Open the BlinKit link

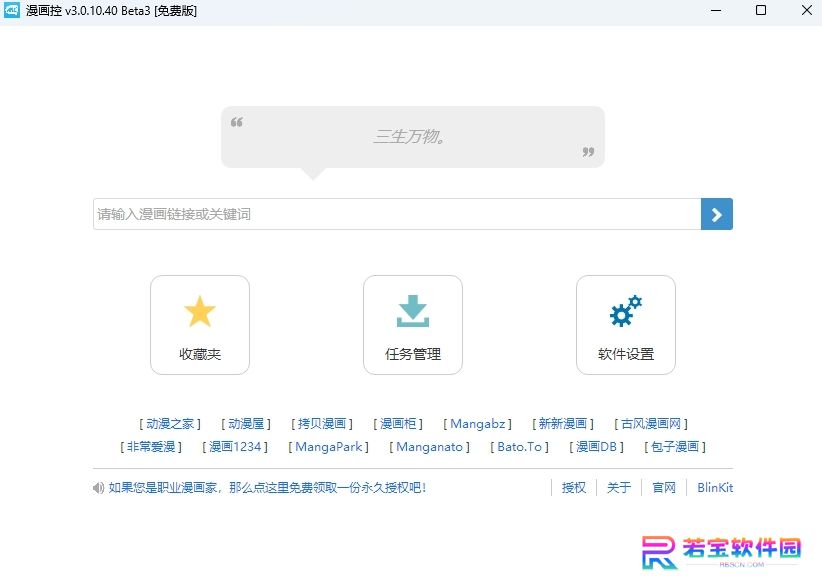click(715, 488)
